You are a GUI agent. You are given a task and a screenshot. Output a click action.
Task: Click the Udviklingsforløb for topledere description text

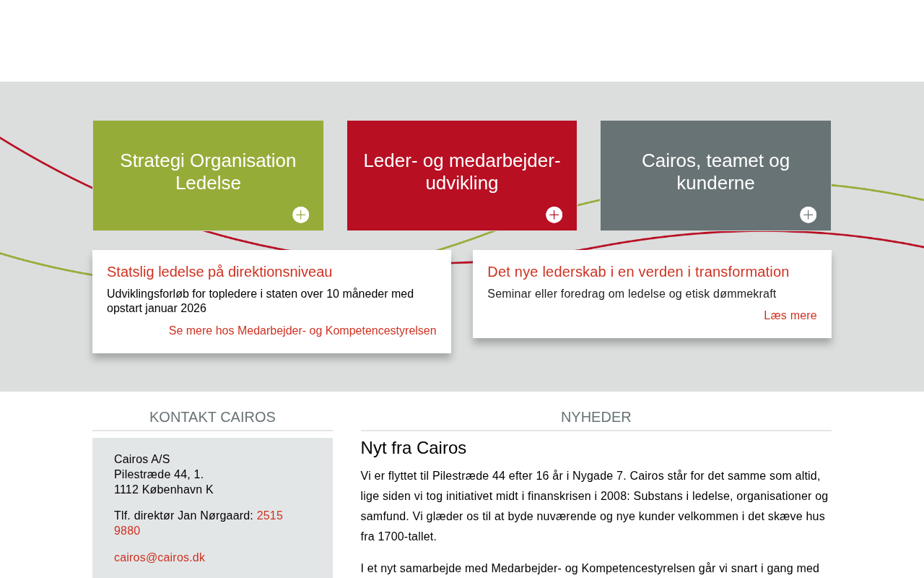(x=261, y=301)
